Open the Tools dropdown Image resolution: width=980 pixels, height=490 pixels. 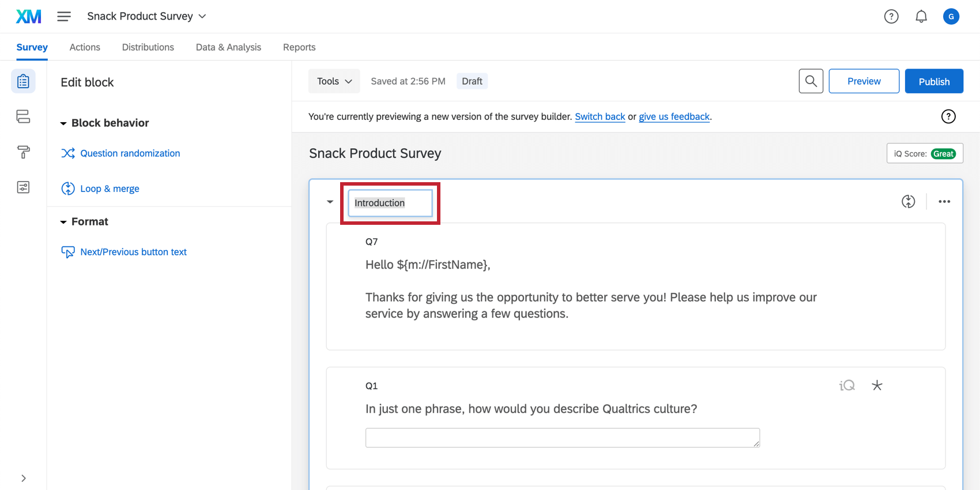[334, 81]
